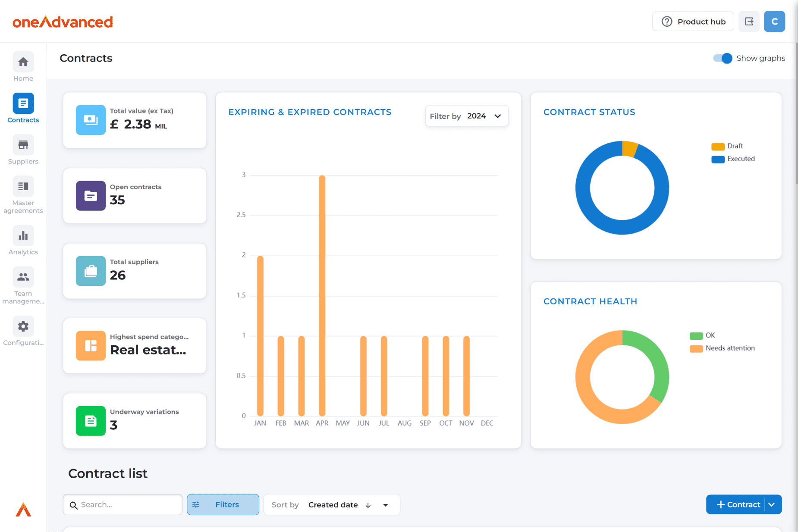Click the Open contracts summary card
This screenshot has width=798, height=532.
pos(135,196)
